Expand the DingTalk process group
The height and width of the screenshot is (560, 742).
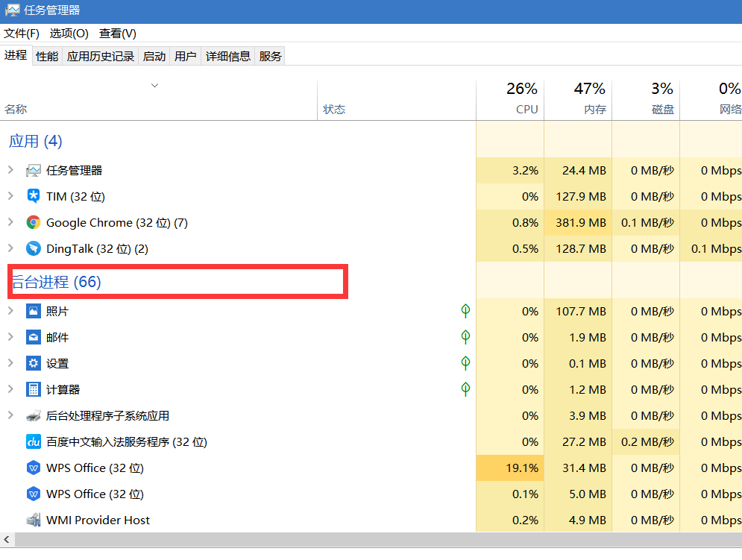pyautogui.click(x=10, y=248)
